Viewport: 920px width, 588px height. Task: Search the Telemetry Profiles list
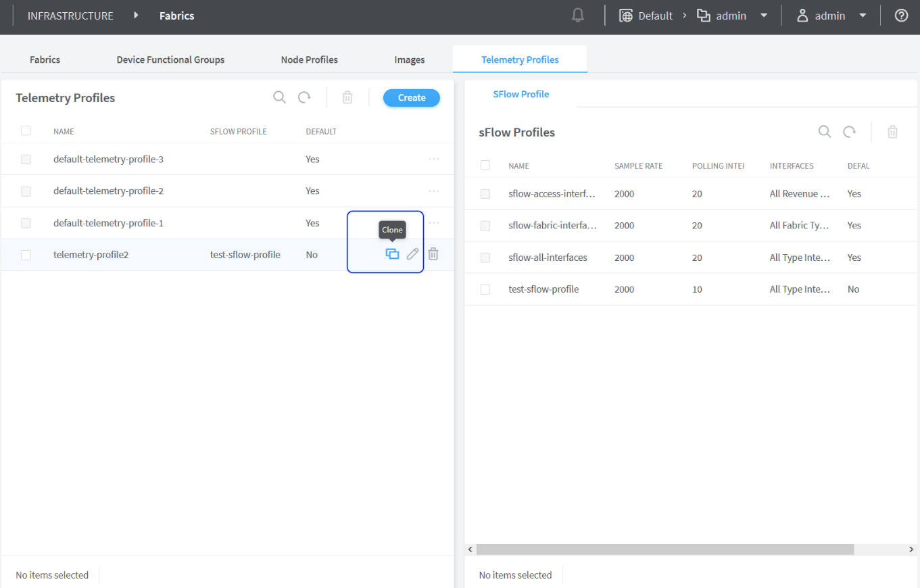(x=279, y=97)
